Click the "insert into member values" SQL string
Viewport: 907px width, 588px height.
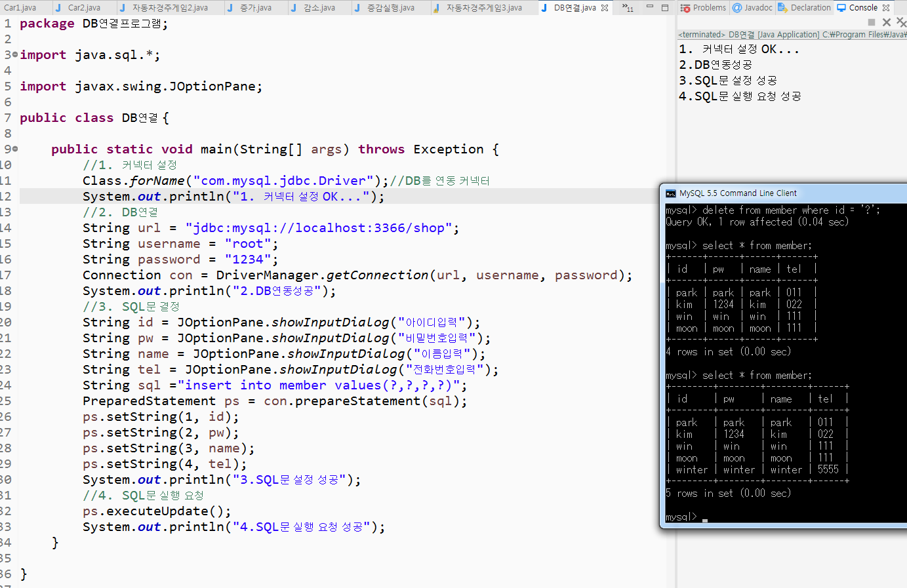(319, 385)
